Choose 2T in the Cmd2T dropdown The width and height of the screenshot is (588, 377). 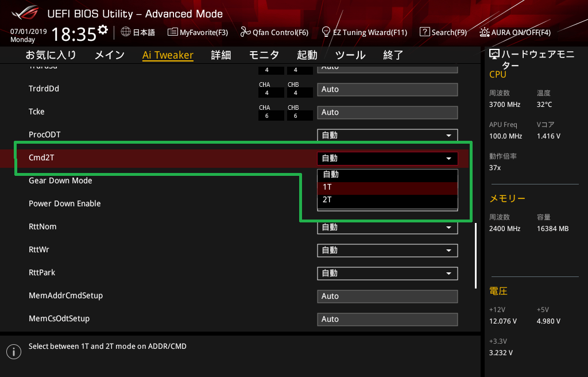coord(387,200)
